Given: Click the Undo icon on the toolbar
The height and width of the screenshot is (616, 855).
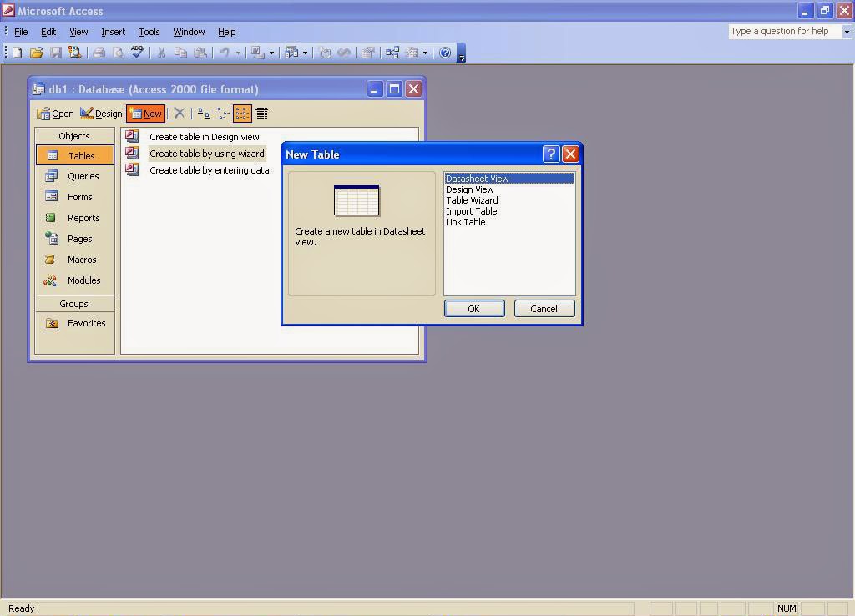Looking at the screenshot, I should [224, 53].
